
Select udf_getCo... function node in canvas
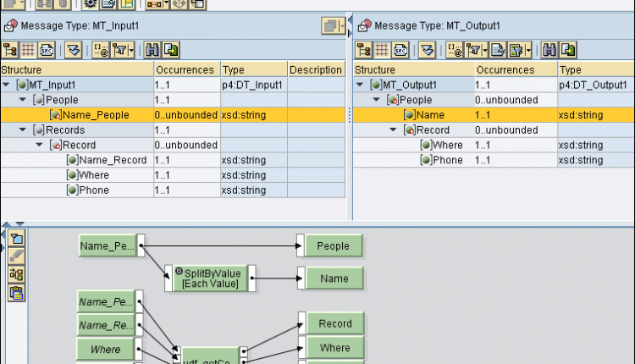coord(210,356)
